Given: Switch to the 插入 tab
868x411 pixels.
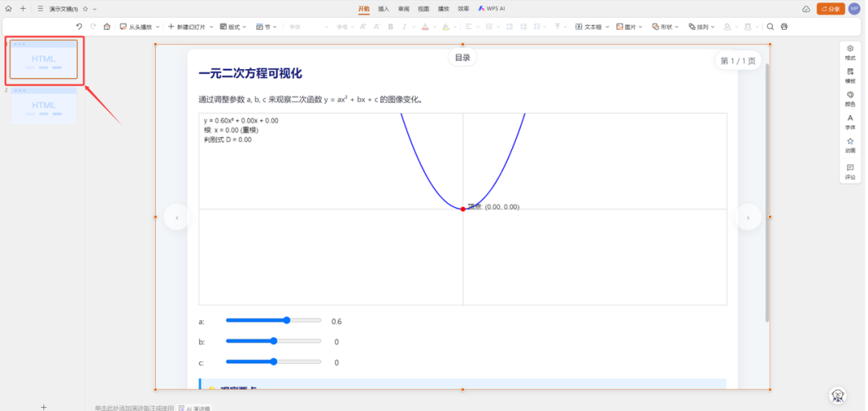Looking at the screenshot, I should point(383,9).
